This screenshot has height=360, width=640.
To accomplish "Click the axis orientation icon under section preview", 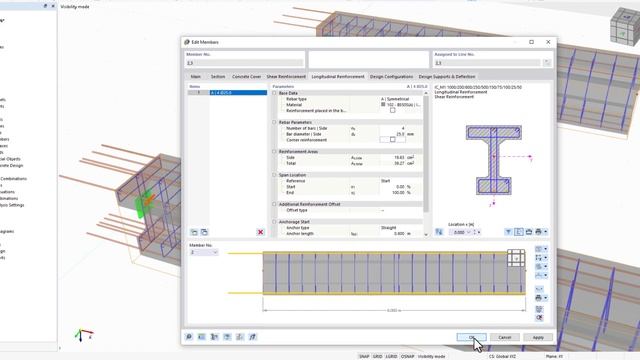I will [439, 232].
